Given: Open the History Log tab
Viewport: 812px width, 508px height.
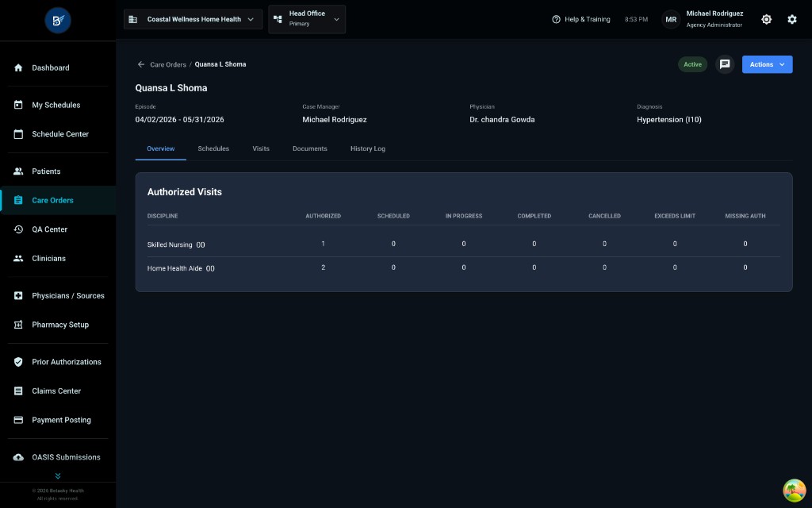Looking at the screenshot, I should (x=368, y=148).
